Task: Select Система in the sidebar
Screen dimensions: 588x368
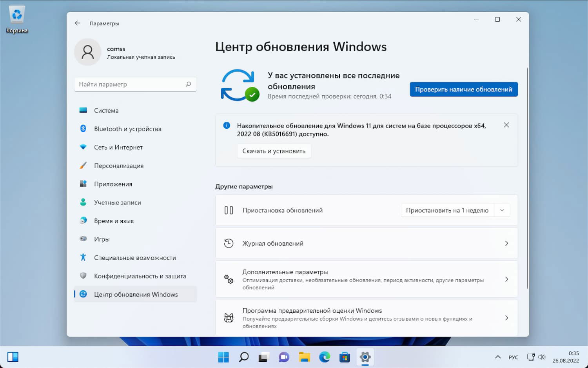Action: [106, 110]
